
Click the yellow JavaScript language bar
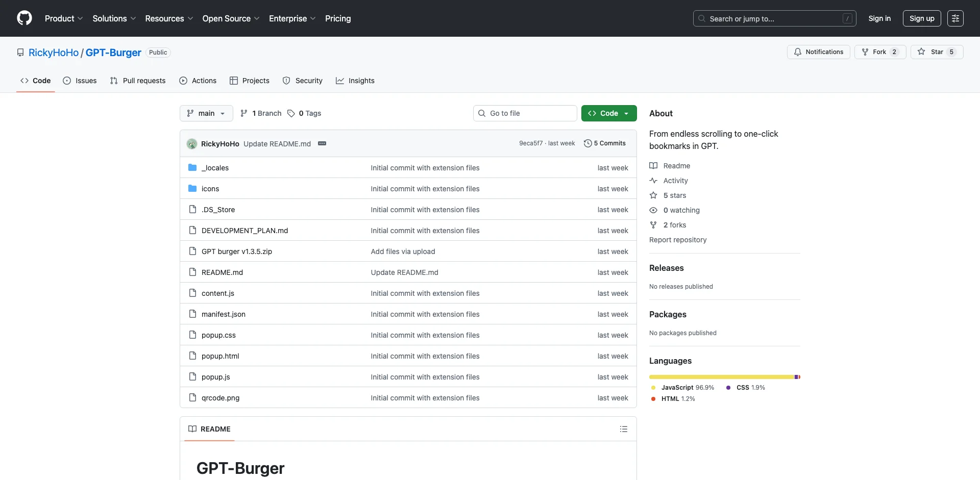(x=721, y=377)
